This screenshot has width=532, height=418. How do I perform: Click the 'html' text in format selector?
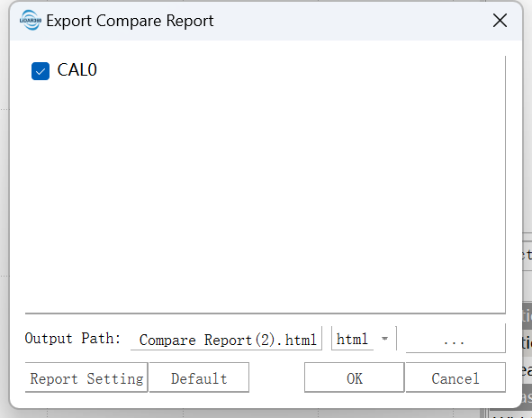tap(352, 339)
